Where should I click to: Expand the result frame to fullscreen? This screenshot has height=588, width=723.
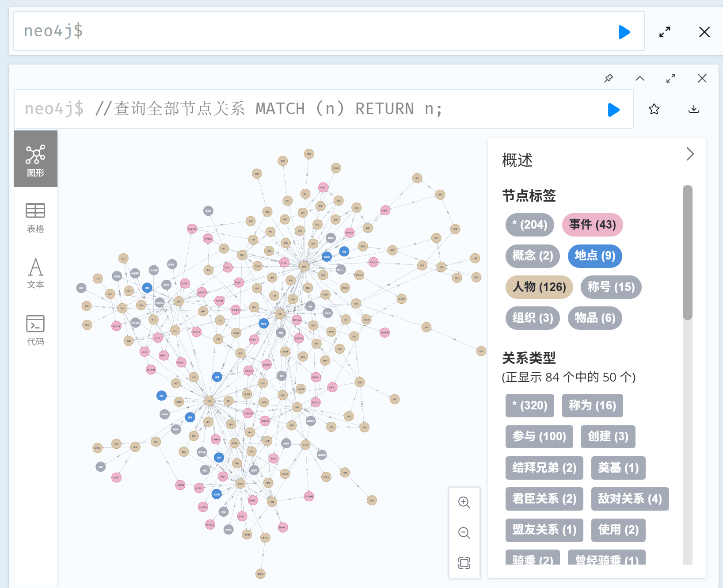point(670,78)
